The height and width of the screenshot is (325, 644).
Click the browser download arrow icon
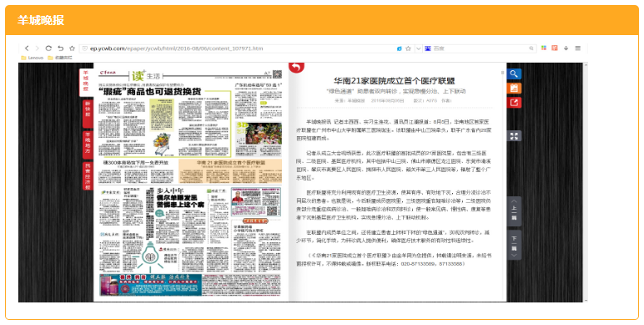(566, 48)
